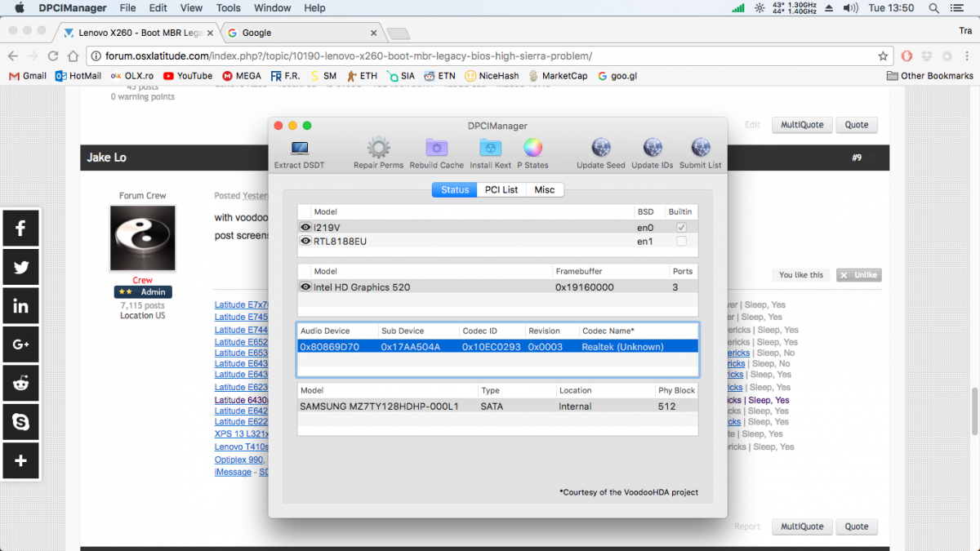This screenshot has width=980, height=551.
Task: Click the Unlike button
Action: point(858,275)
